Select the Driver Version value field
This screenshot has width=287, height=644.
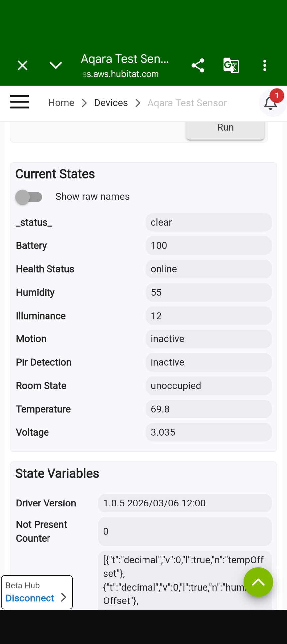coord(185,503)
